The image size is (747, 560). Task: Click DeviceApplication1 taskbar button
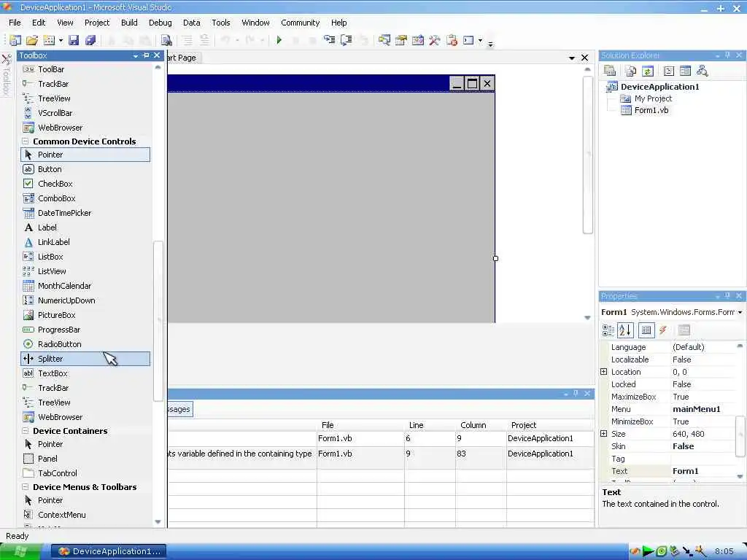109,551
